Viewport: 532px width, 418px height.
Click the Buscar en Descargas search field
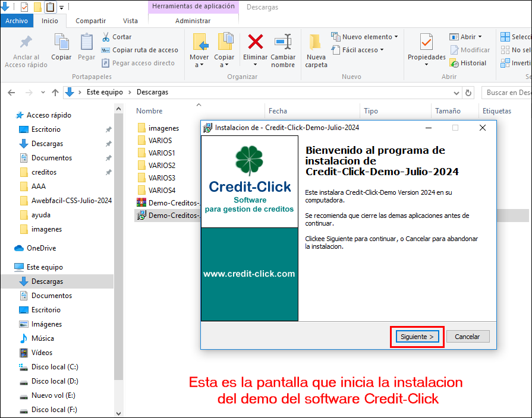(506, 93)
